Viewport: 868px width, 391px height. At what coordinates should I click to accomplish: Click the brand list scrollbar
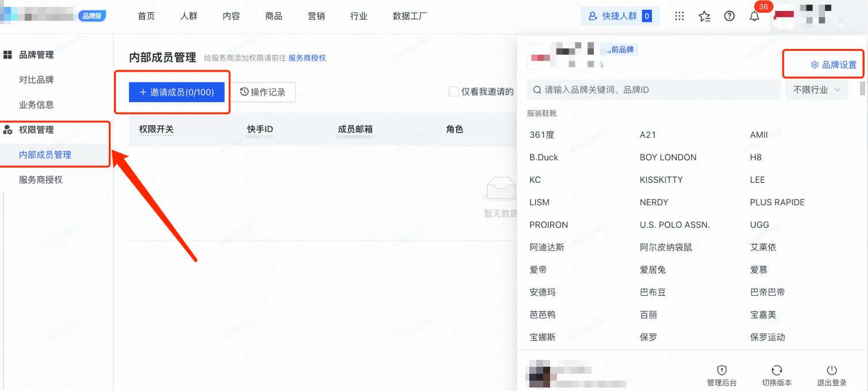tap(862, 88)
